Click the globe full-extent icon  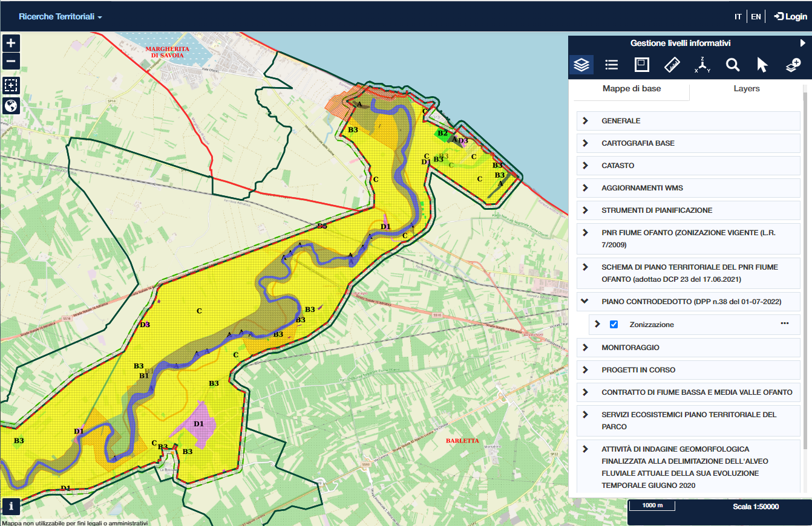click(11, 105)
